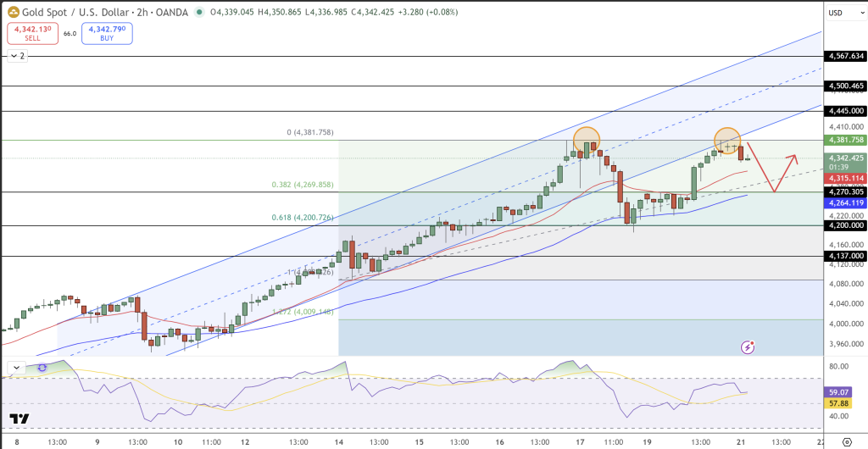Click the blue 4,264.119 moving average label
The height and width of the screenshot is (449, 868).
[x=846, y=202]
